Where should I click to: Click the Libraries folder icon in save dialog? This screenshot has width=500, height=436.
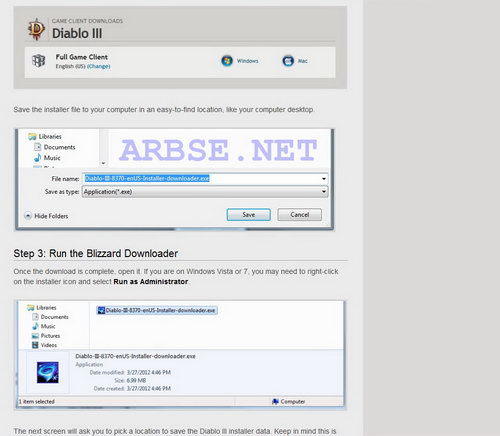(32, 136)
